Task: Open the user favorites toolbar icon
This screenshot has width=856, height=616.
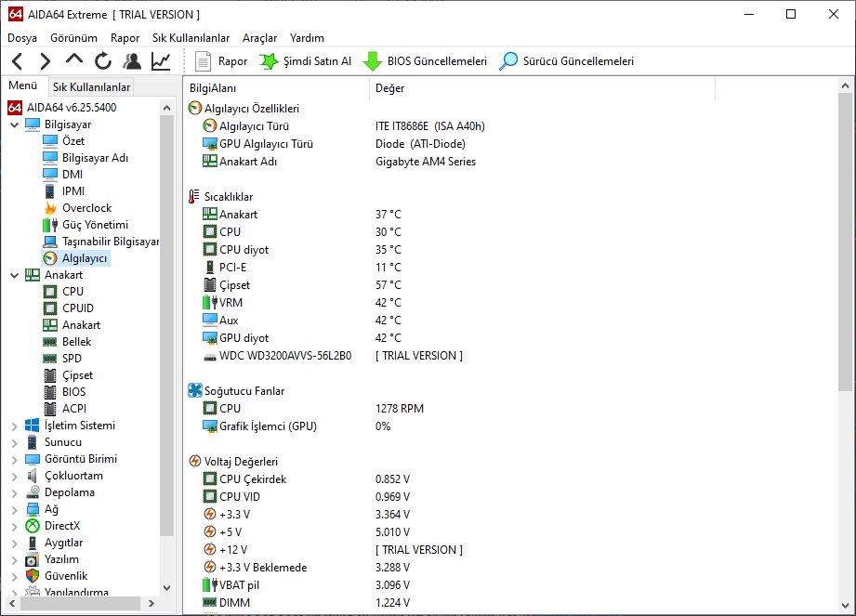Action: tap(132, 61)
